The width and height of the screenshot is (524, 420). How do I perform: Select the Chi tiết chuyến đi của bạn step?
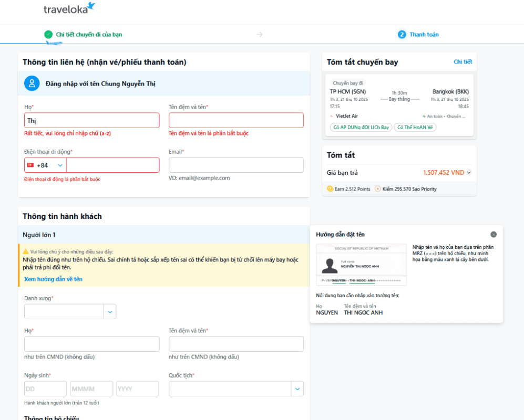(x=89, y=35)
